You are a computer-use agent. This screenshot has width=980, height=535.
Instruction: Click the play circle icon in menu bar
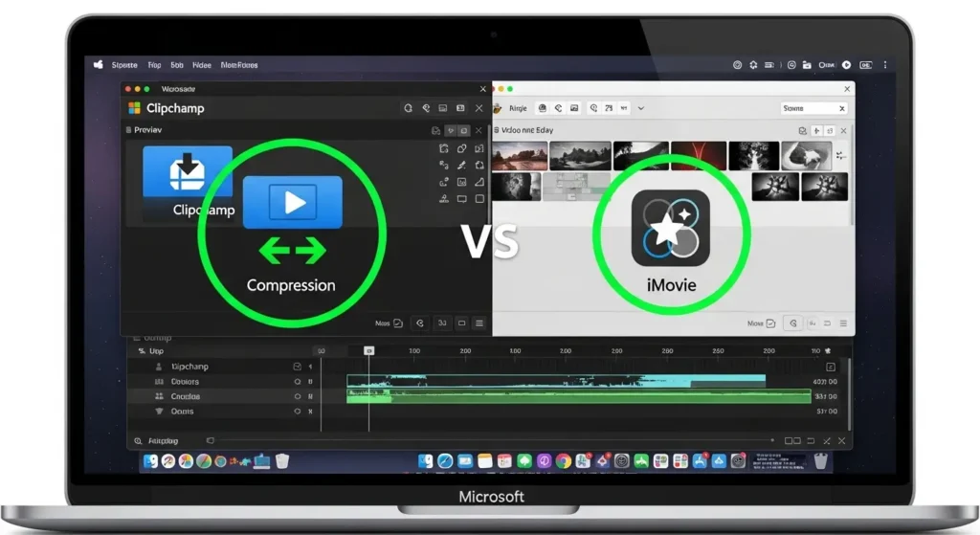pyautogui.click(x=846, y=64)
